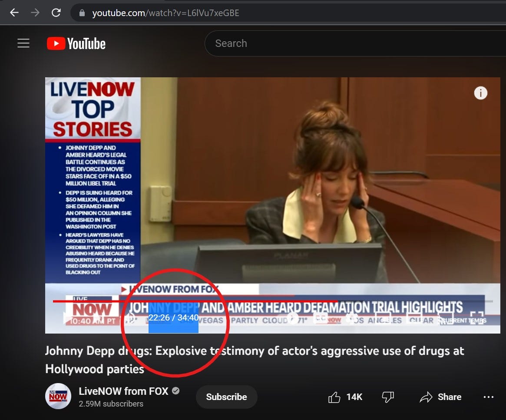Screen dimensions: 506x420
Task: Go to YouTube home via logo
Action: click(x=76, y=43)
